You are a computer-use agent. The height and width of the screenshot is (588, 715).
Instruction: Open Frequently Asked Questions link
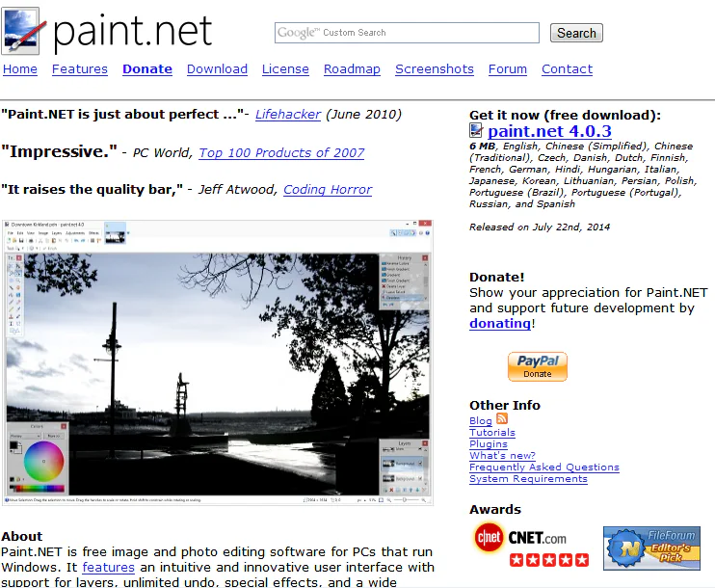click(x=544, y=467)
